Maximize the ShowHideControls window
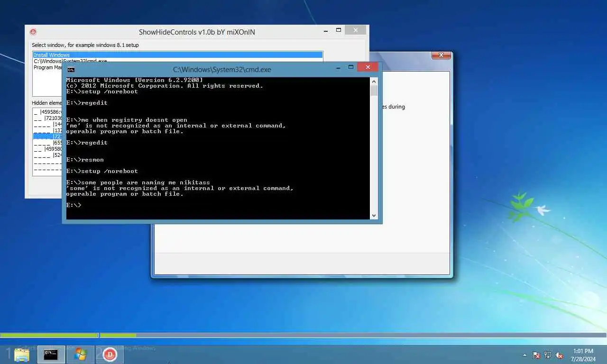The width and height of the screenshot is (607, 364). (338, 30)
